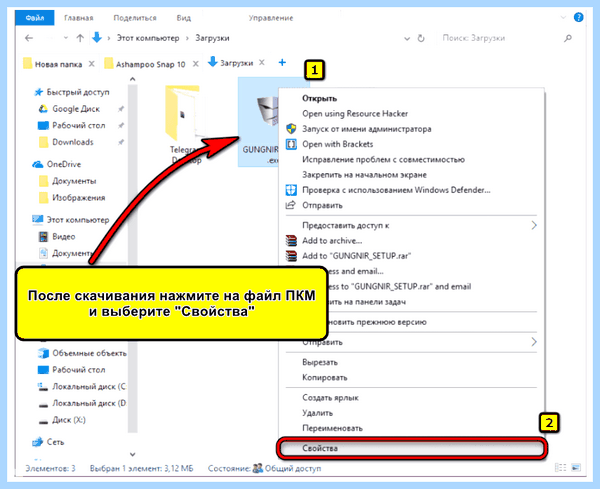Open Локальный диск (C in sidebar
This screenshot has width=600, height=489.
pyautogui.click(x=82, y=386)
